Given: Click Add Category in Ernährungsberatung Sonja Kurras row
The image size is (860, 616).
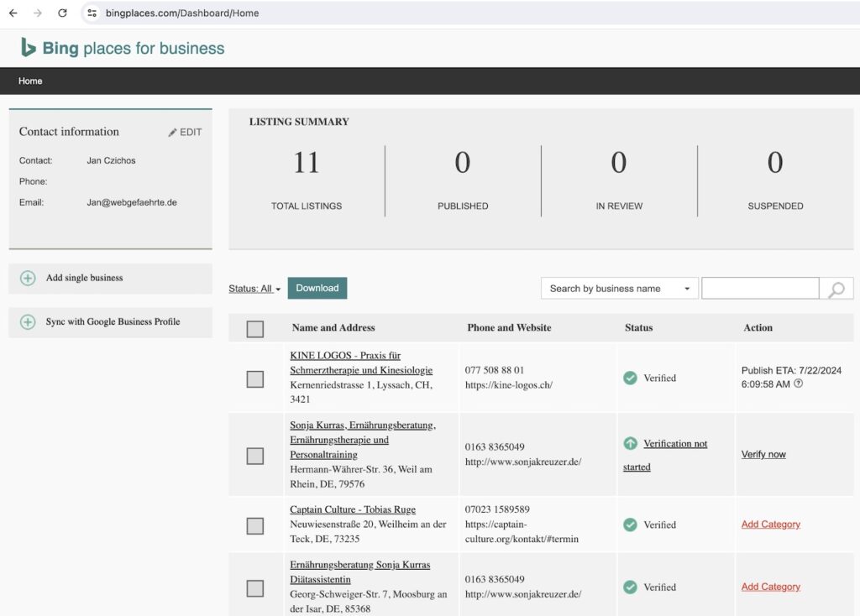Looking at the screenshot, I should (771, 587).
